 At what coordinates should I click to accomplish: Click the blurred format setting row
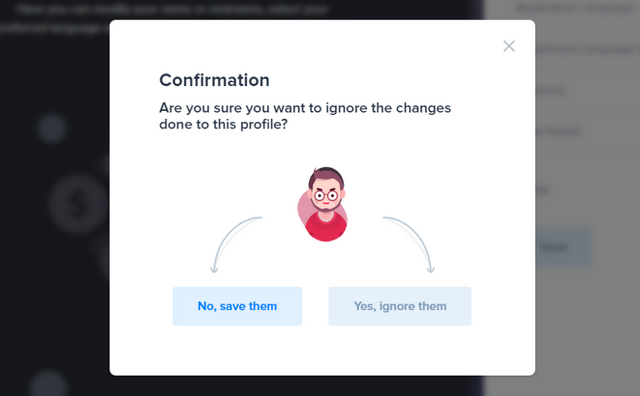[558, 131]
